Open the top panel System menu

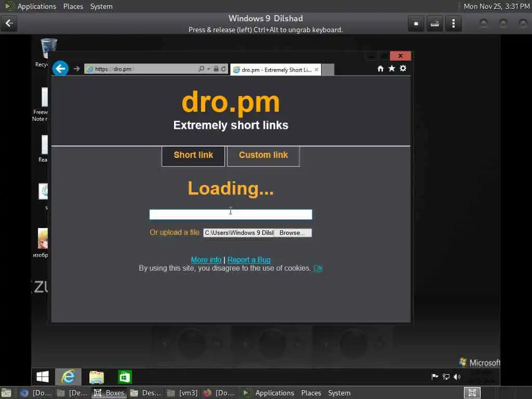click(x=101, y=6)
